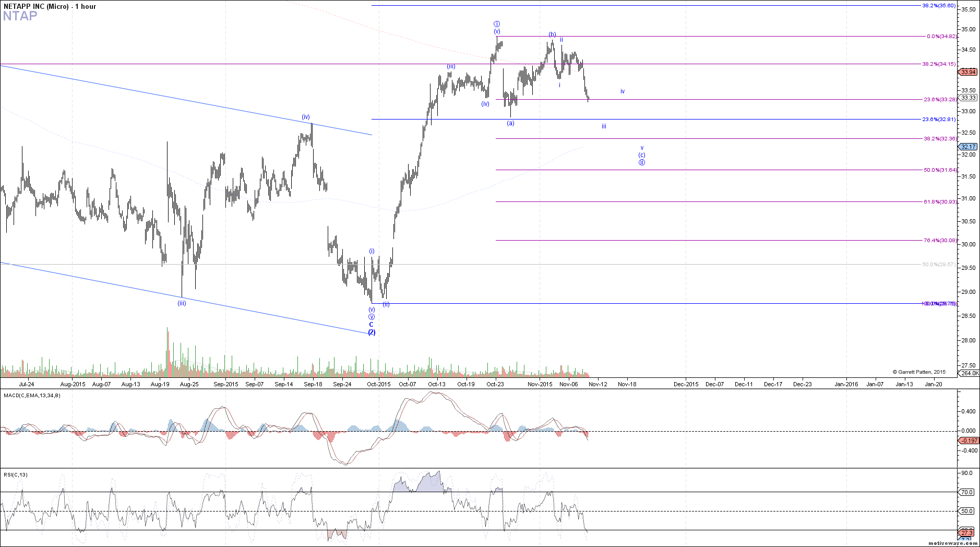Click the -0.197 MACD value tag
Screen dimensions: 980x547
[x=970, y=441]
